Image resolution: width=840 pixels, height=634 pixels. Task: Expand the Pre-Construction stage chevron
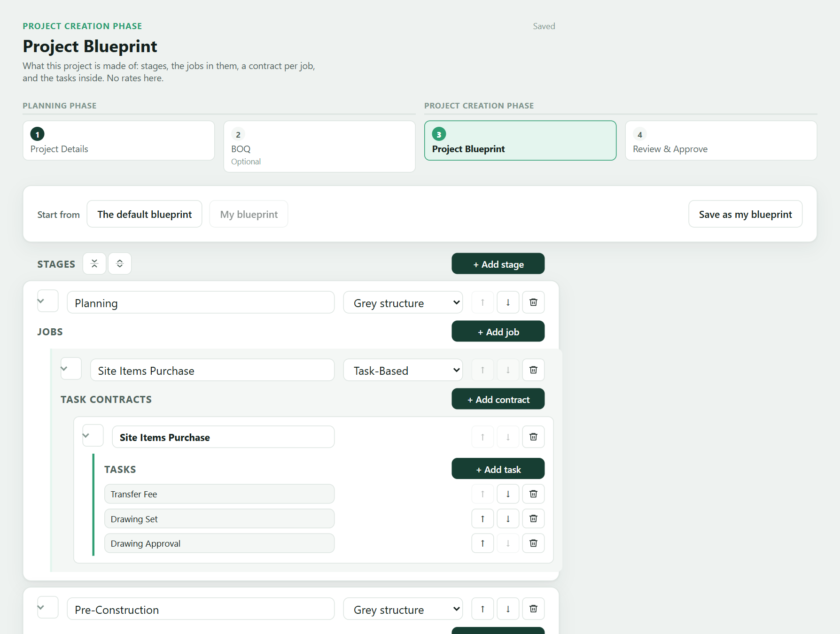pyautogui.click(x=47, y=607)
